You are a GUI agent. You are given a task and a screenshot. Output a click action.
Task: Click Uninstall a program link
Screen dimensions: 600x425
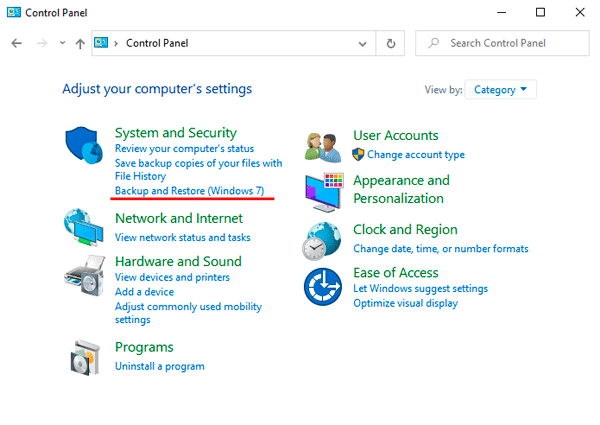160,366
